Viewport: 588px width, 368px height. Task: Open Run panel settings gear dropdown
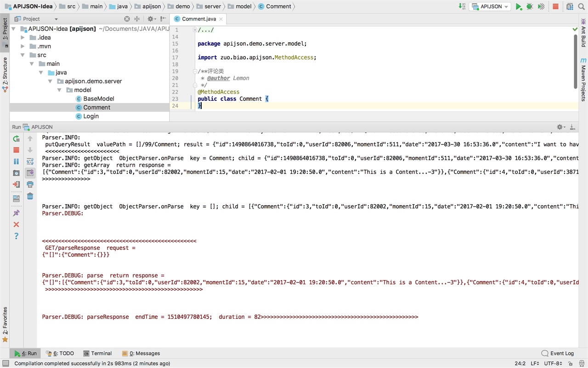560,127
